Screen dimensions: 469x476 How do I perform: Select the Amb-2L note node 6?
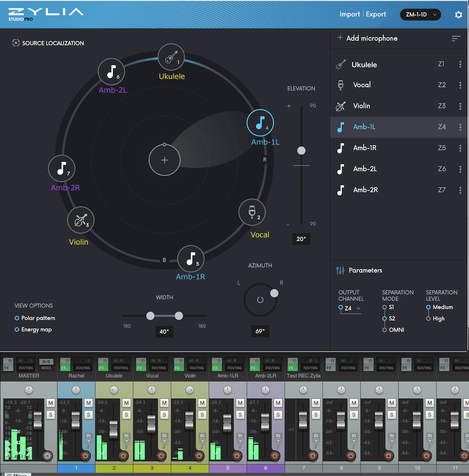[x=111, y=72]
